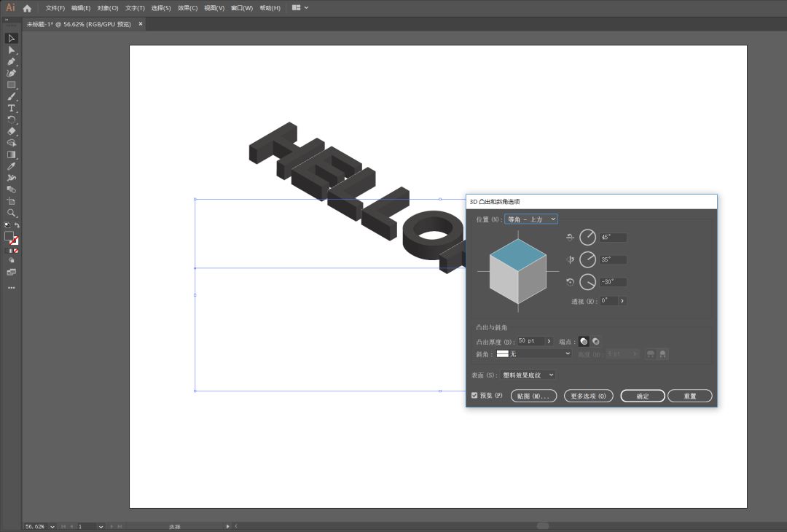Choose the Eraser tool

pos(11,131)
